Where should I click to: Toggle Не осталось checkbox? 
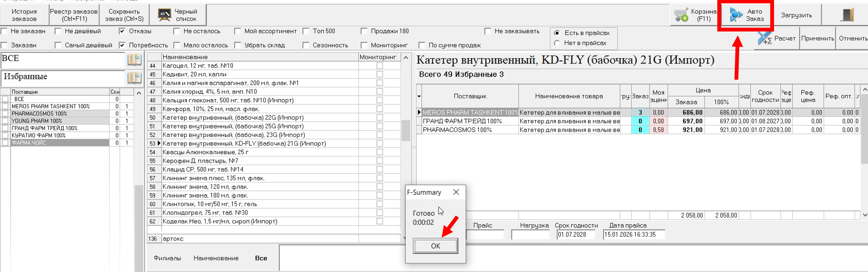(x=177, y=31)
